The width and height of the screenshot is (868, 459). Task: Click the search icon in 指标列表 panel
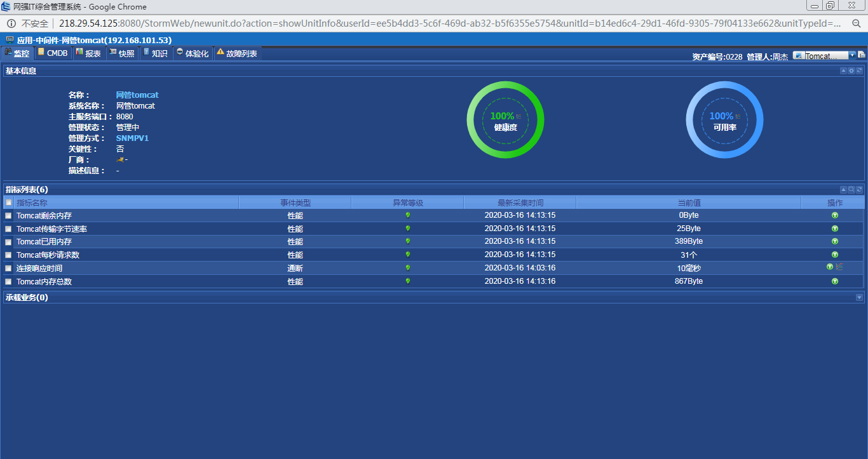[x=851, y=189]
